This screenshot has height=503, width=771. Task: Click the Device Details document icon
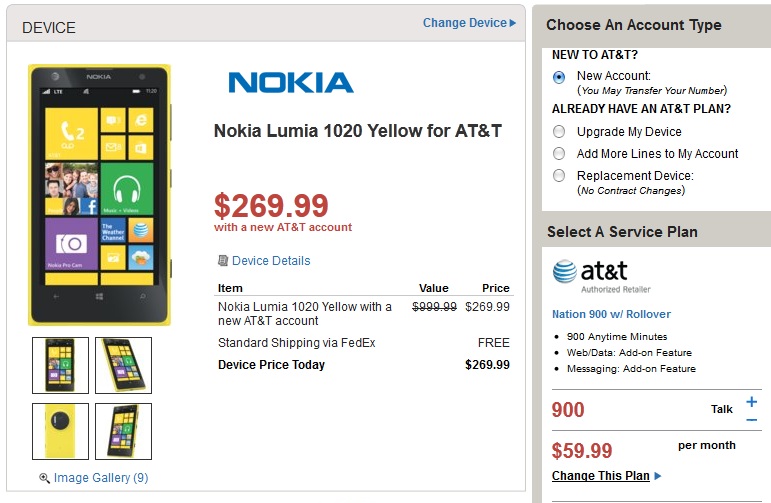tap(223, 261)
